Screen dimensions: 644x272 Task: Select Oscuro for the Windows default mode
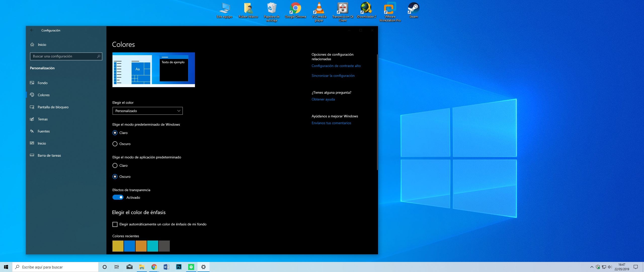point(115,144)
